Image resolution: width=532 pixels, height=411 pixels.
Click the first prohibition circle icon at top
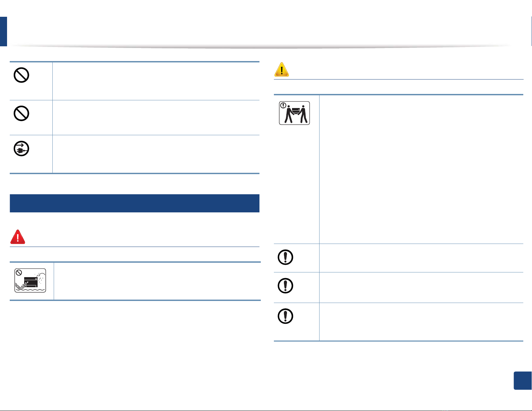point(21,75)
